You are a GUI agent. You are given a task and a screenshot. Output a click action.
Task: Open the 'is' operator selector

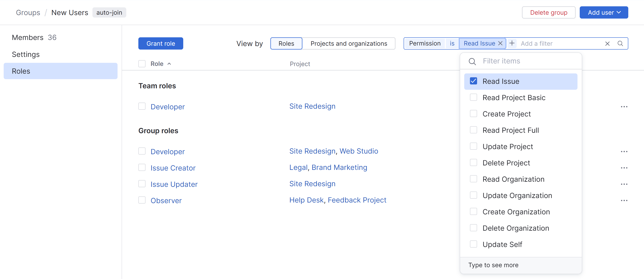[452, 43]
